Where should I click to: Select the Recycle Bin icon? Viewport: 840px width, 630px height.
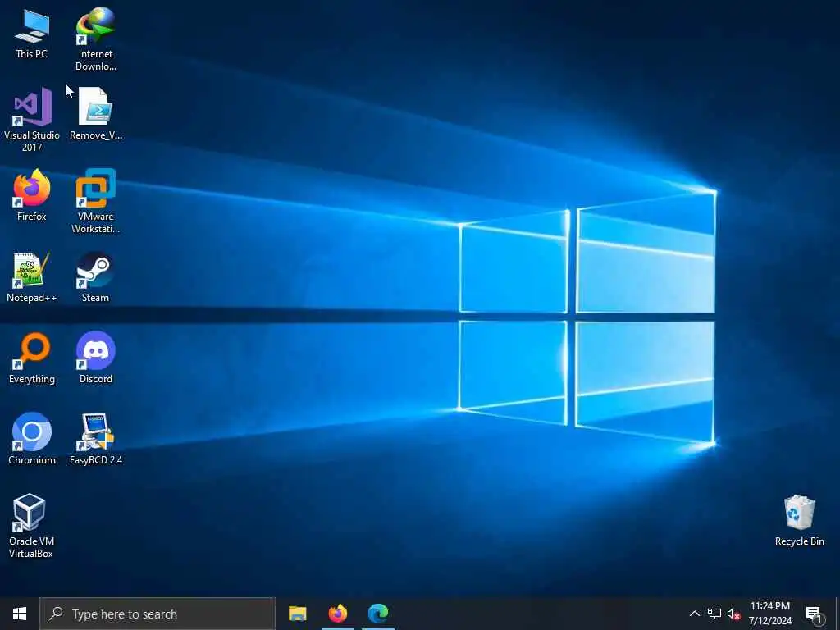(x=799, y=521)
